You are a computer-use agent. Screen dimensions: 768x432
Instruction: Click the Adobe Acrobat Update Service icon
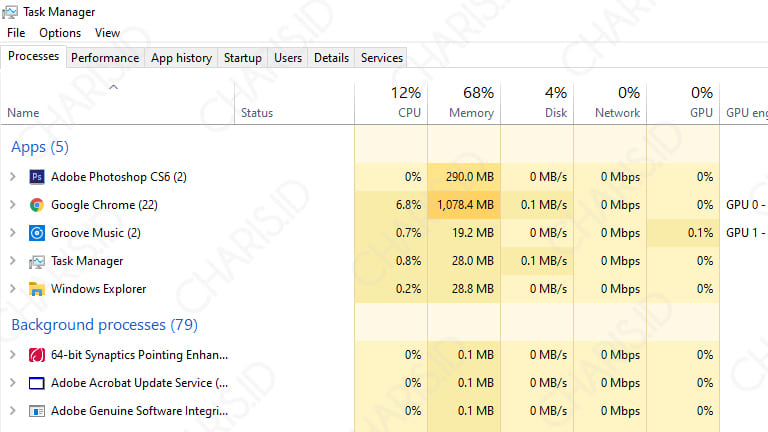point(37,383)
